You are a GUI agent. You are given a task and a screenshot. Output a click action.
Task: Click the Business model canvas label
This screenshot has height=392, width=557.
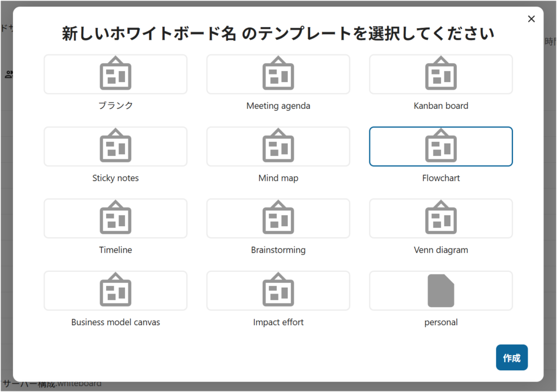pos(115,322)
